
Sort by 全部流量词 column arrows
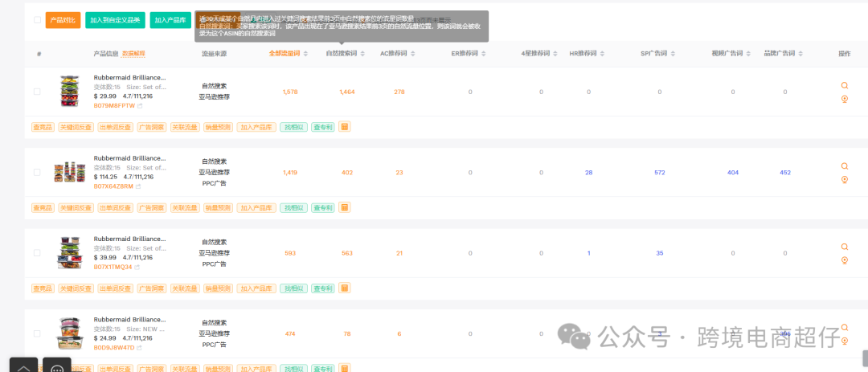click(x=305, y=54)
